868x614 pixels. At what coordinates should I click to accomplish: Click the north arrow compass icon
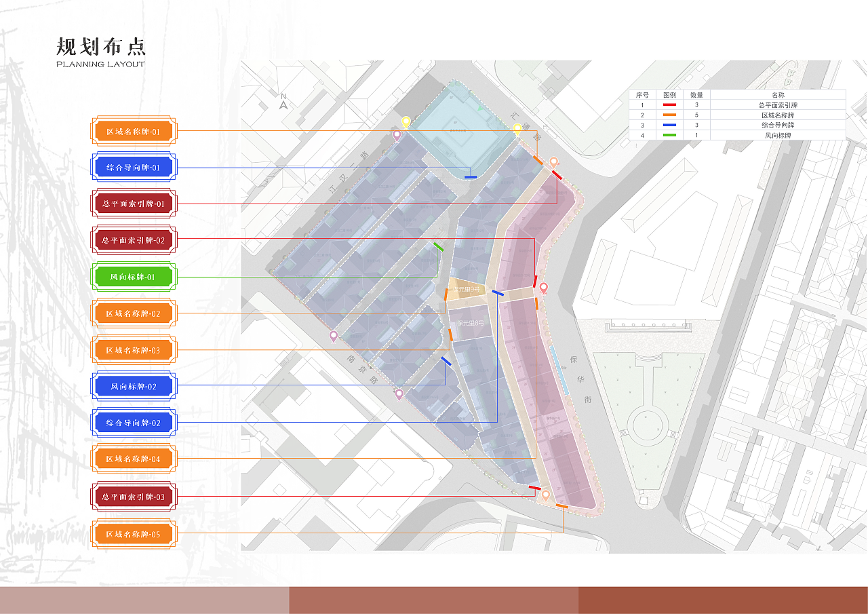[283, 102]
